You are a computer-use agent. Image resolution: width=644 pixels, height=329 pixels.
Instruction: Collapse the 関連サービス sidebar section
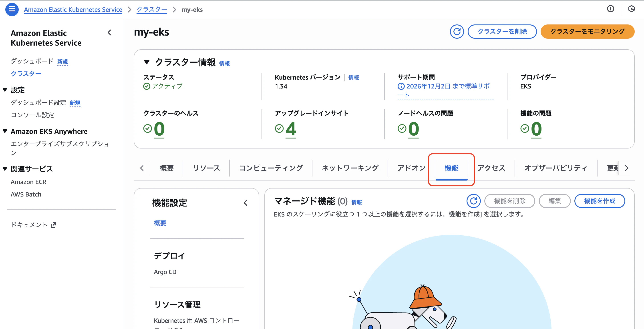4,169
